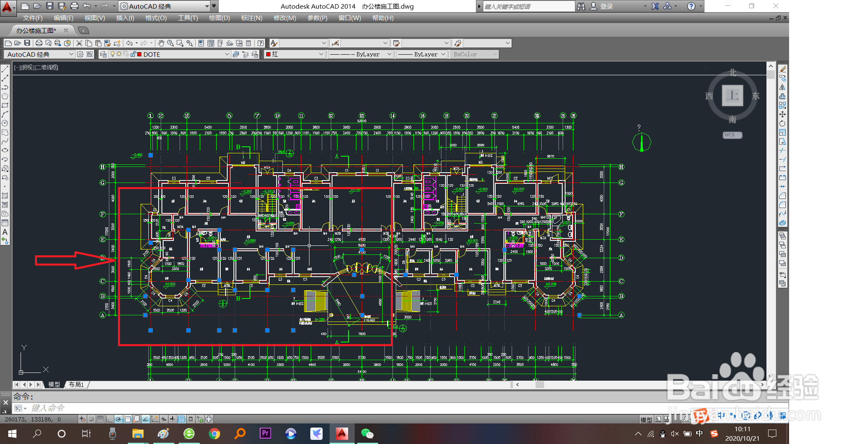Viewport: 868px width, 444px height.
Task: Click the ViewCube 上 top face
Action: click(732, 95)
